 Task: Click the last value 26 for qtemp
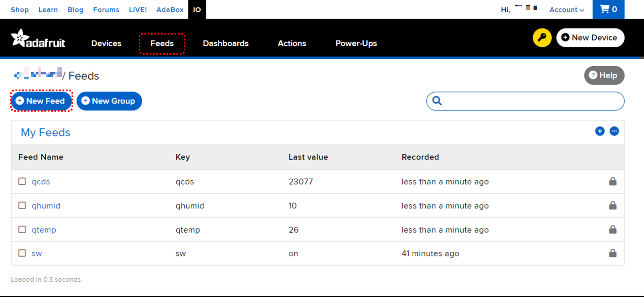point(293,230)
